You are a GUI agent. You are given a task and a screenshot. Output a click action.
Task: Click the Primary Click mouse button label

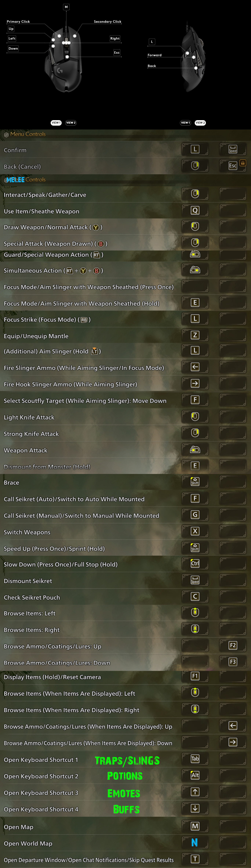tap(18, 22)
